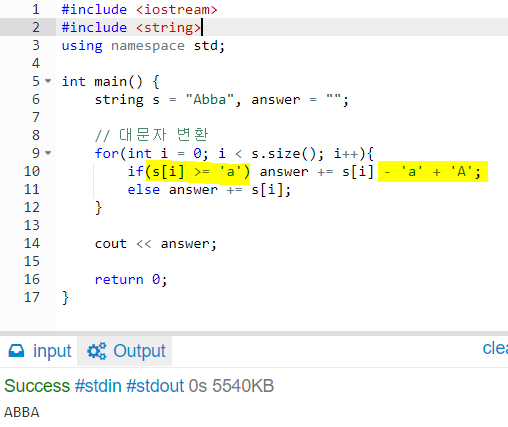
Task: Place cursor in '#include <iostream>' line
Action: [x=139, y=9]
